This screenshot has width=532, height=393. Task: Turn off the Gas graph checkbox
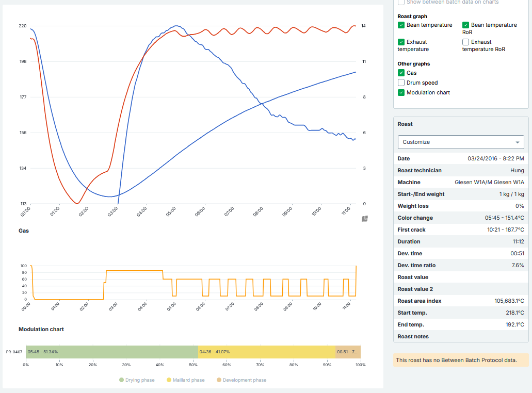click(401, 73)
